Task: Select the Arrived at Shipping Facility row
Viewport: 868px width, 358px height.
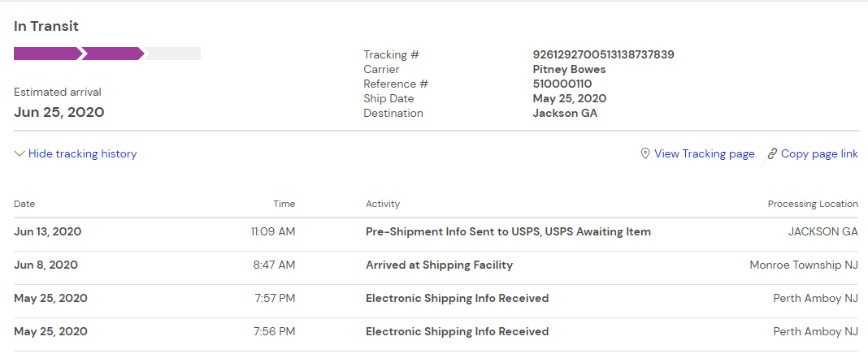Action: pyautogui.click(x=439, y=265)
